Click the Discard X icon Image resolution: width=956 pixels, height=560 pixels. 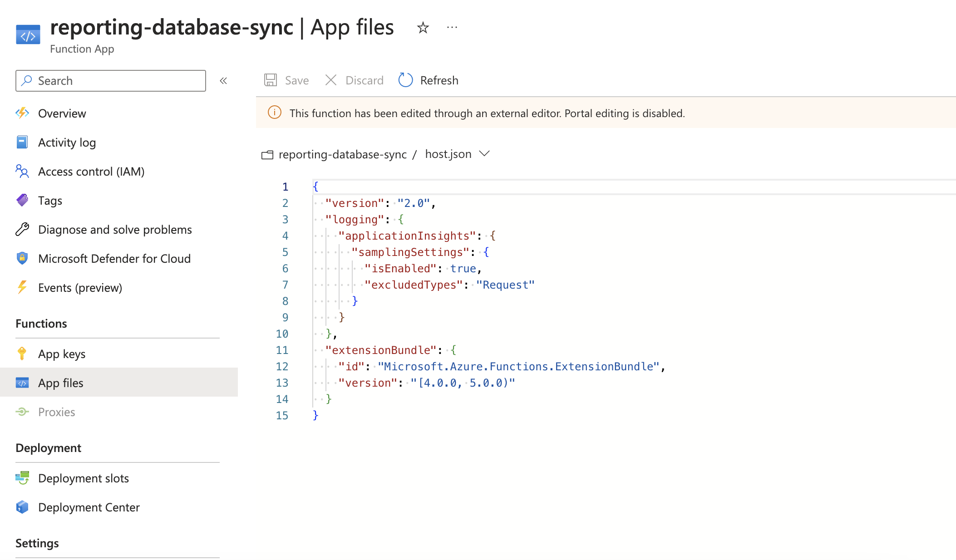[331, 80]
